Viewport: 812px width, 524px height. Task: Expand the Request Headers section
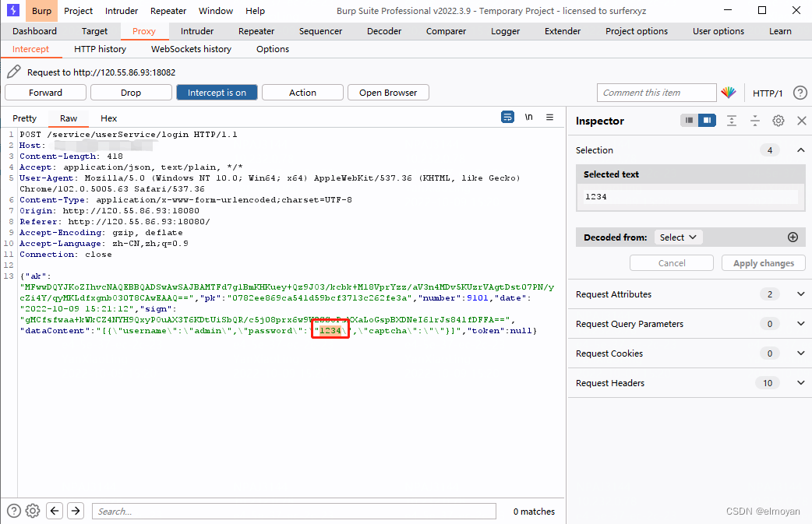click(800, 382)
